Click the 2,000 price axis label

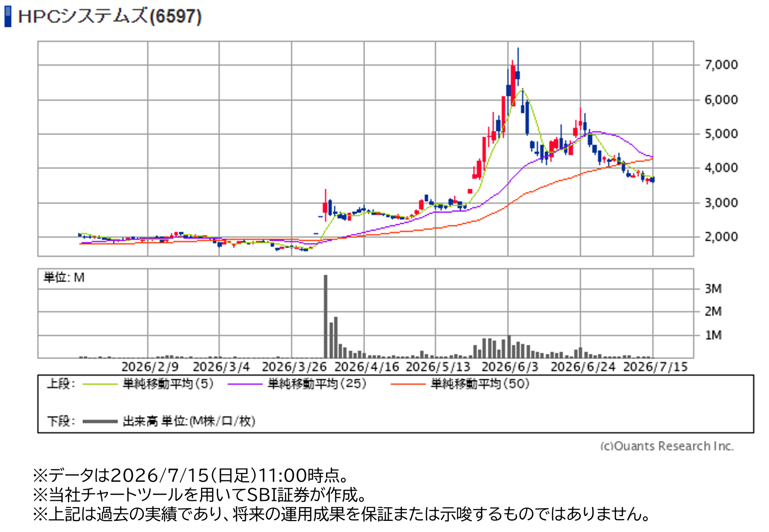click(721, 237)
